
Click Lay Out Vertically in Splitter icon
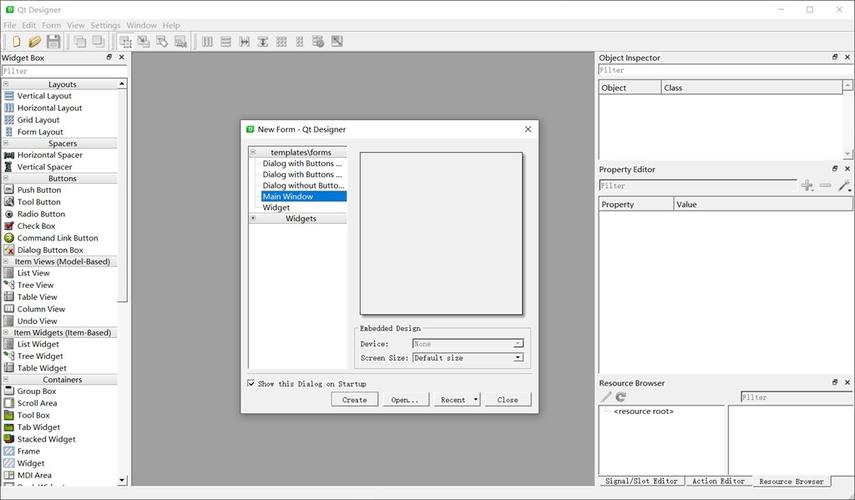coord(263,41)
